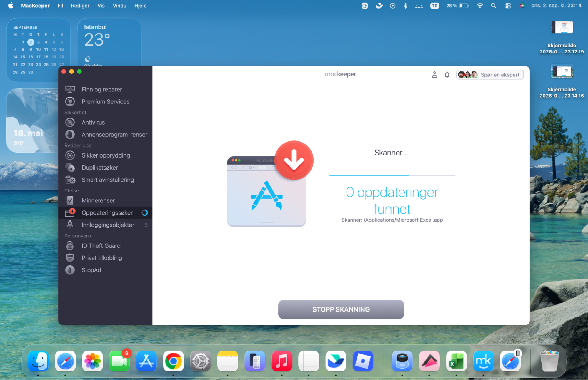Open the MacKeeper menu
The width and height of the screenshot is (588, 380).
coord(35,6)
